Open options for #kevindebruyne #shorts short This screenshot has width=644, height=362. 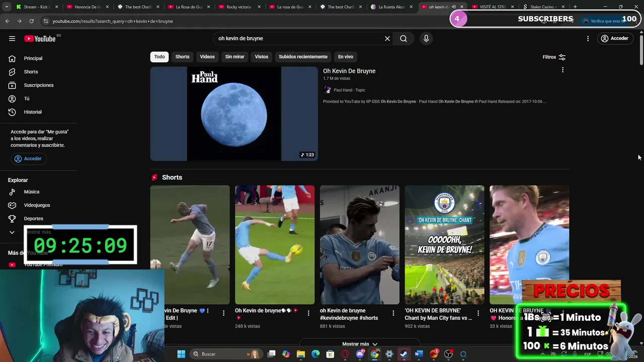393,313
